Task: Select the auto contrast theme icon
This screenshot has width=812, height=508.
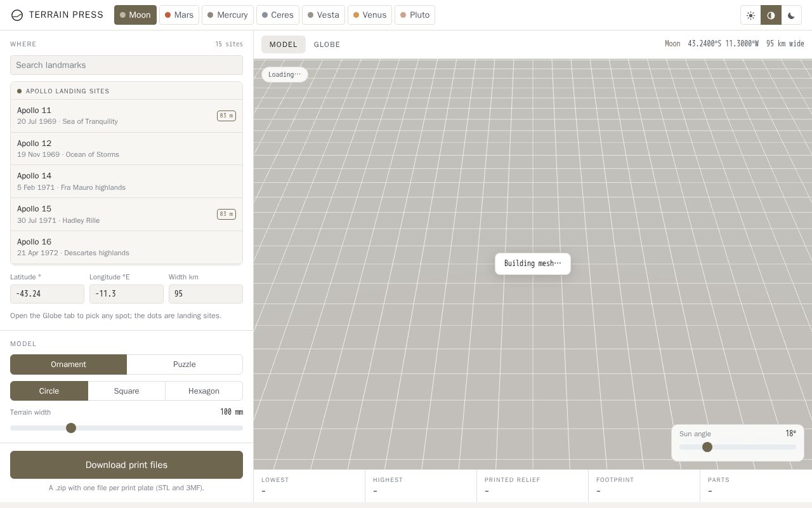Action: tap(771, 15)
